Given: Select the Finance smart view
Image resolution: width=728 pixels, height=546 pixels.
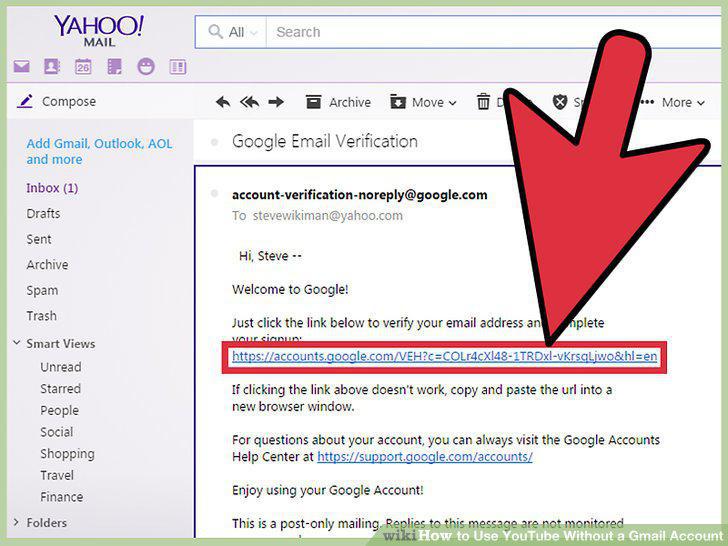Looking at the screenshot, I should tap(62, 497).
